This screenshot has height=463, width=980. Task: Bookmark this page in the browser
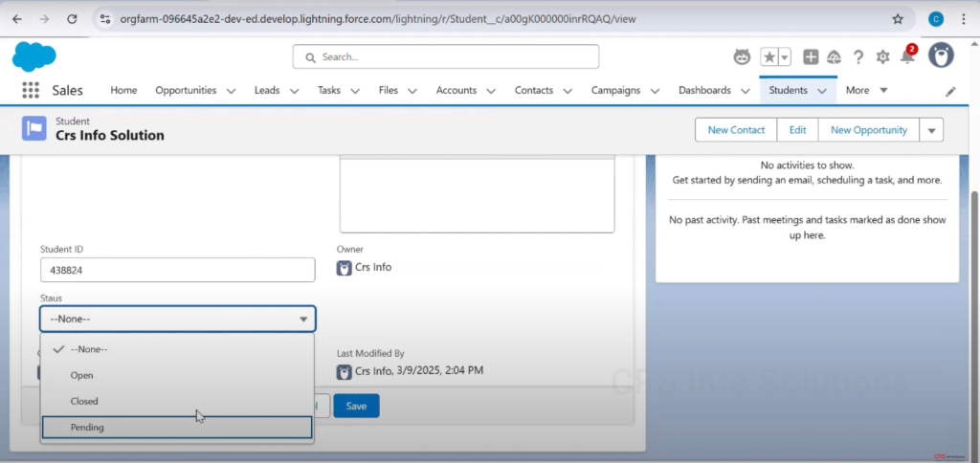pos(897,19)
